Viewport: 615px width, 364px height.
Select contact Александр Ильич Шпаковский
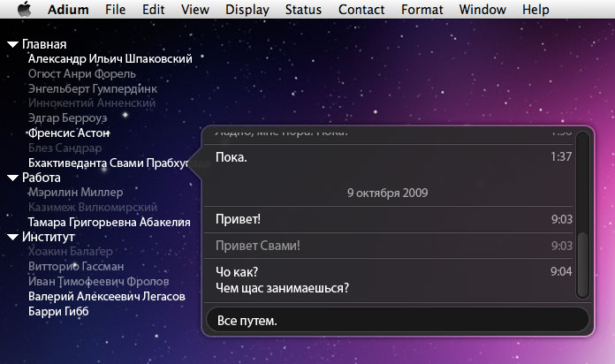click(110, 59)
